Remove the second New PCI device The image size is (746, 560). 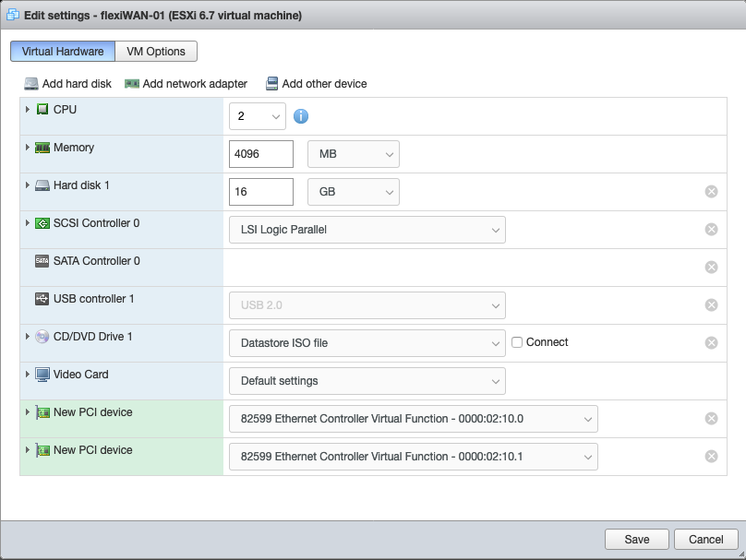click(x=711, y=457)
